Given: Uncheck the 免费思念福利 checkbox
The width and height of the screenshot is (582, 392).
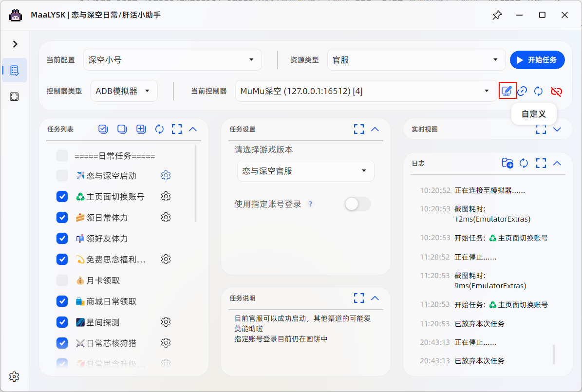Looking at the screenshot, I should [62, 259].
